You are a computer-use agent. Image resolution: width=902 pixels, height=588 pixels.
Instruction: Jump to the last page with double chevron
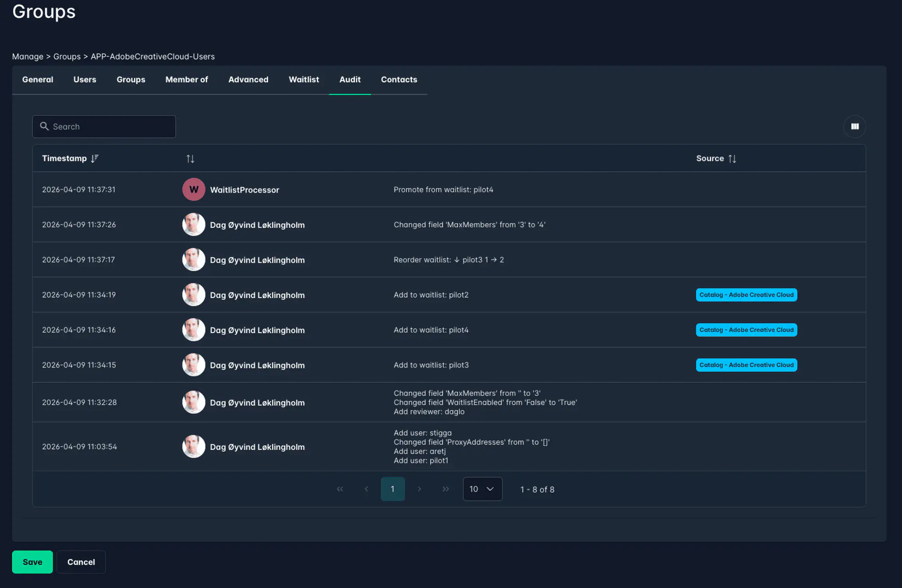coord(446,489)
